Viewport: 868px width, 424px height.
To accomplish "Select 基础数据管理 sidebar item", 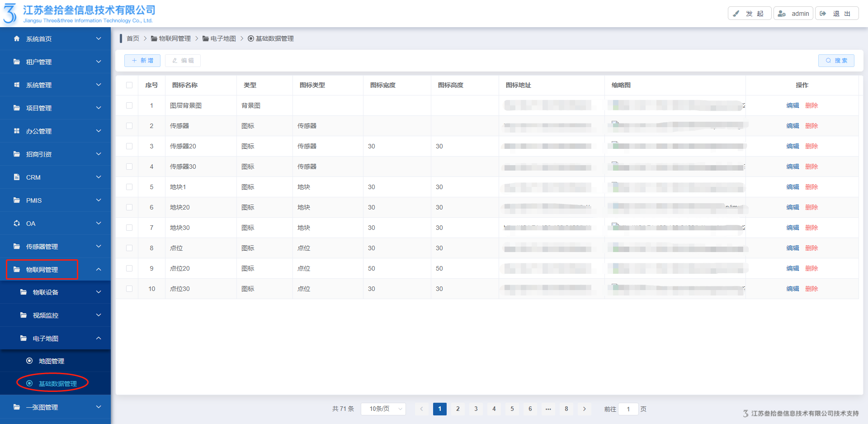I will 57,384.
